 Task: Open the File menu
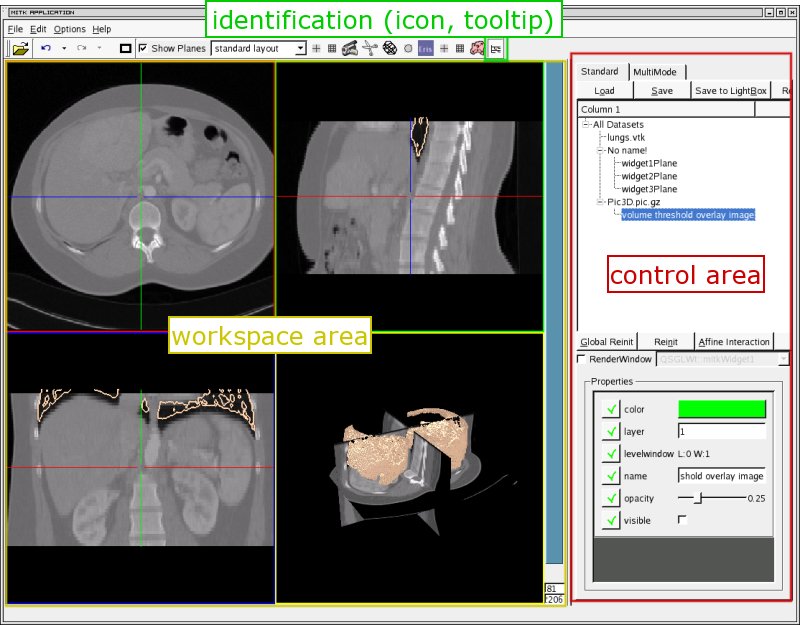tap(15, 29)
